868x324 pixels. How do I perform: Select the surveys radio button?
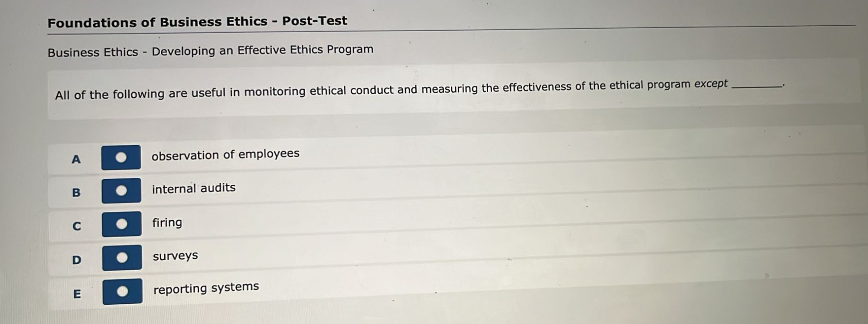[121, 256]
